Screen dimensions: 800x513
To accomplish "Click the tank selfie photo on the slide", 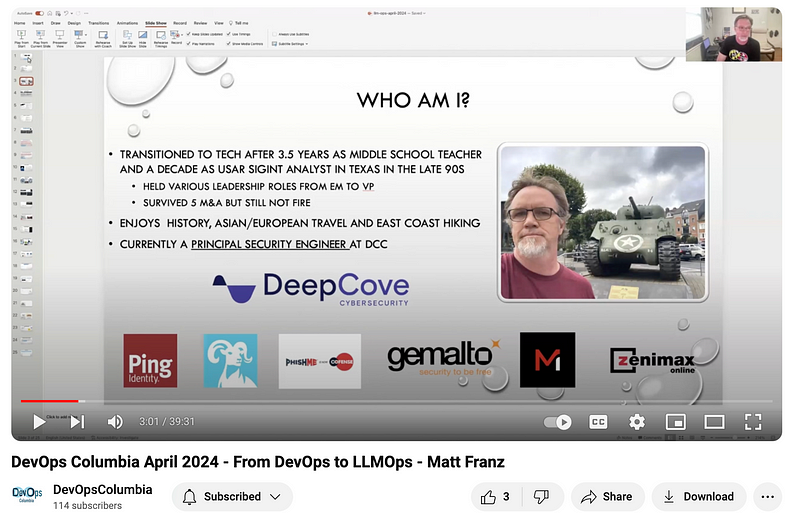I will pyautogui.click(x=603, y=223).
